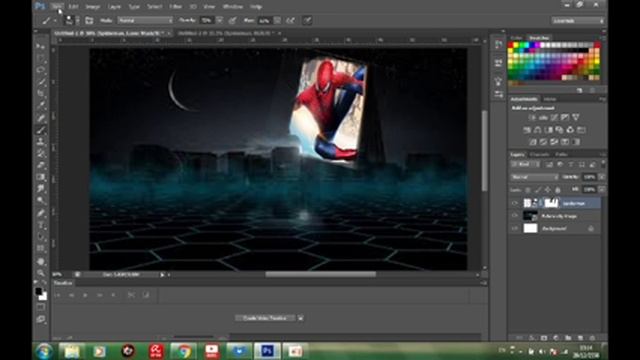This screenshot has width=640, height=360.
Task: Hide the futuristic city image layer
Action: pyautogui.click(x=515, y=216)
